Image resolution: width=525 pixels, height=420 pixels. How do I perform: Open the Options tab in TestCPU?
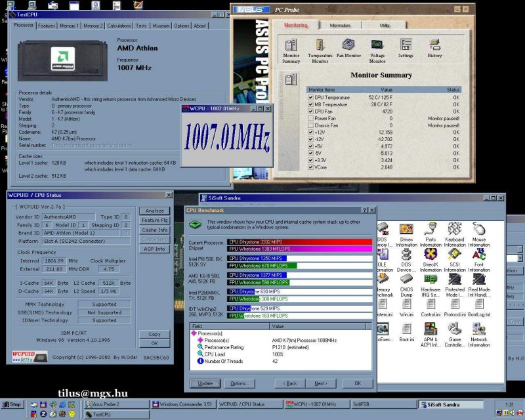point(182,26)
